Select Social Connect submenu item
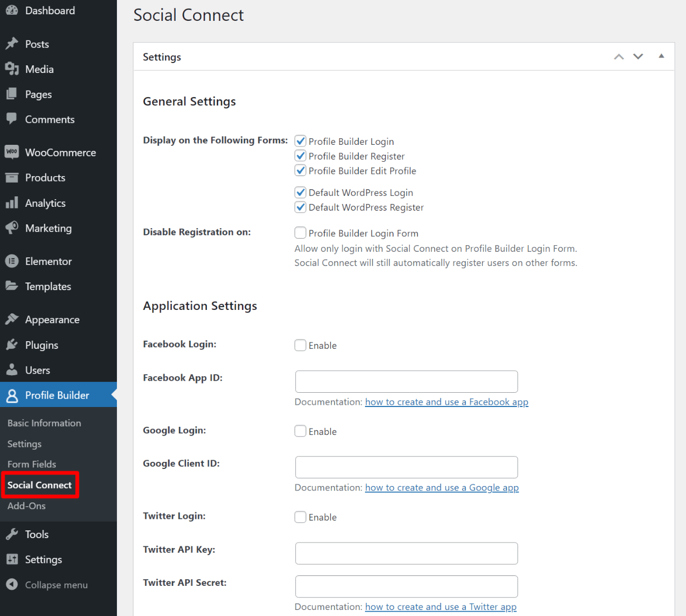This screenshot has height=616, width=686. pos(40,485)
